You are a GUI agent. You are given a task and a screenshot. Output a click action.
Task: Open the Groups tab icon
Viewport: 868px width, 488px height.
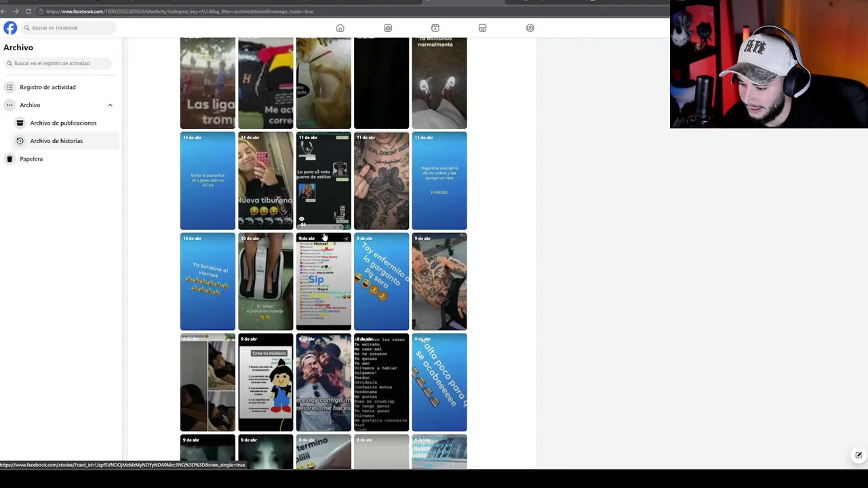coord(530,28)
